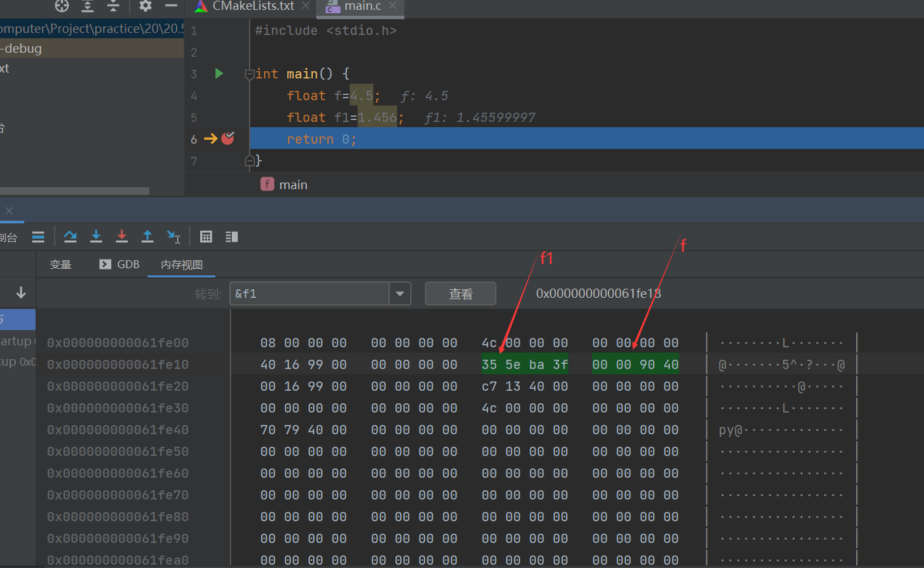Click memory row address 0x000000000061fe00
924x568 pixels.
[x=118, y=343]
